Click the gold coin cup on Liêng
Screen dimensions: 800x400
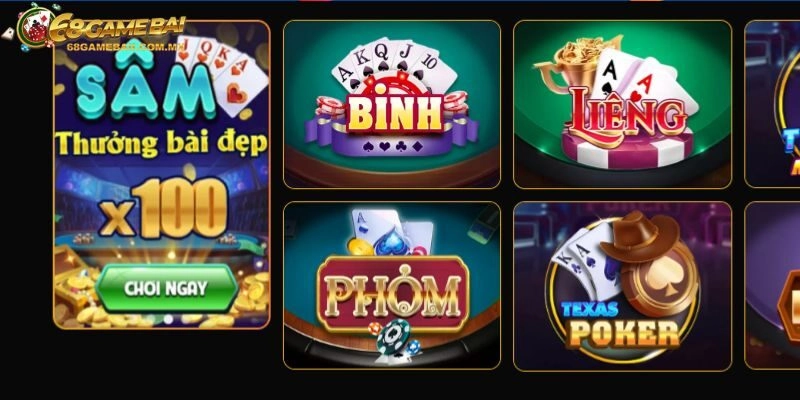[x=579, y=64]
